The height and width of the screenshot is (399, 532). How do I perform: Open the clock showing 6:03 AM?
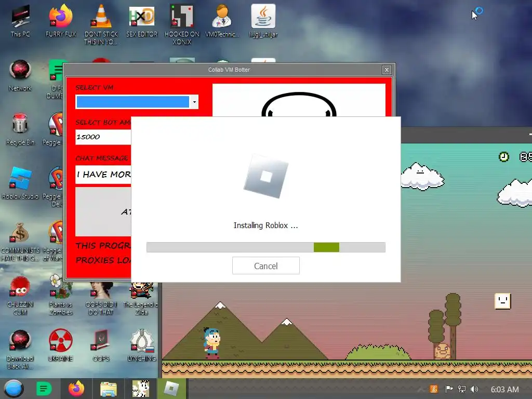tap(504, 390)
